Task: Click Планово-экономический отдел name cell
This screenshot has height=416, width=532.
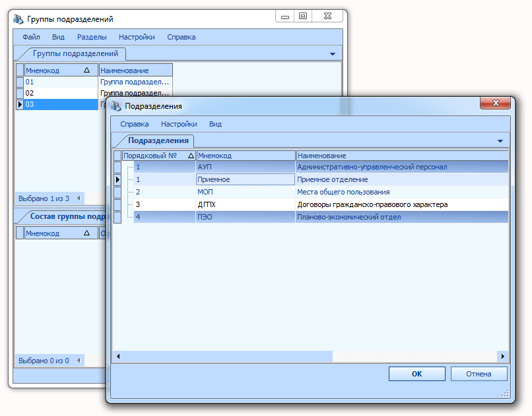Action: tap(402, 217)
